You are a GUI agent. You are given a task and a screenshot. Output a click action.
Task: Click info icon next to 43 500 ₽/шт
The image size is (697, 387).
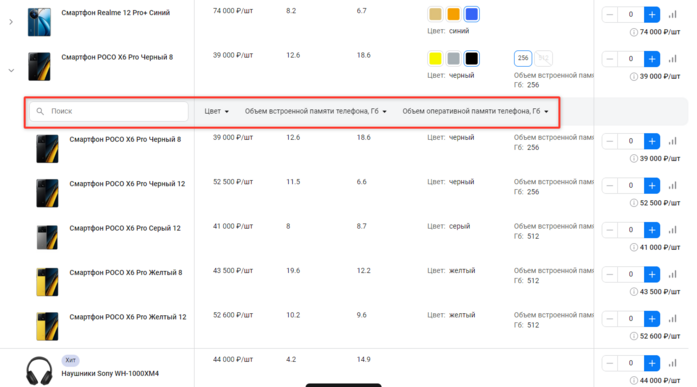coord(633,292)
